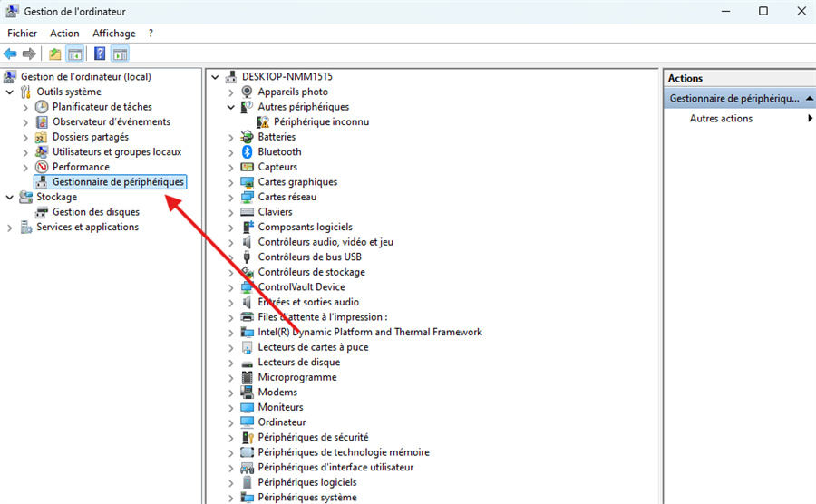The width and height of the screenshot is (816, 504).
Task: Click the Contrôleurs de bus USB icon
Action: 248,257
